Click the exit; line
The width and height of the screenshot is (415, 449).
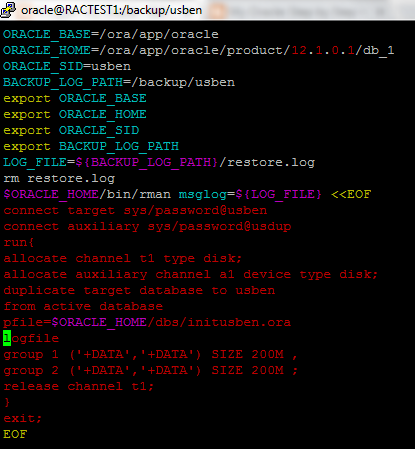coord(23,418)
